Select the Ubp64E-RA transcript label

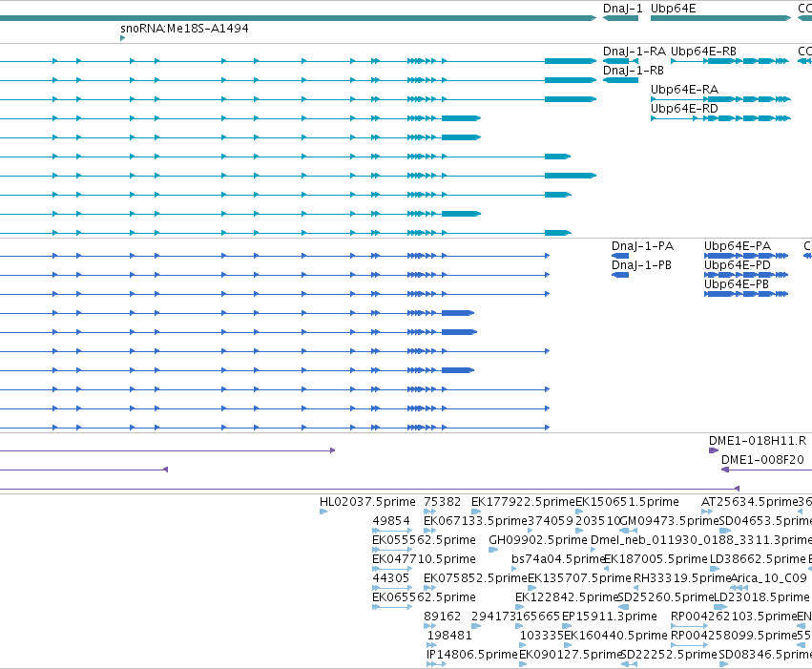click(x=684, y=90)
